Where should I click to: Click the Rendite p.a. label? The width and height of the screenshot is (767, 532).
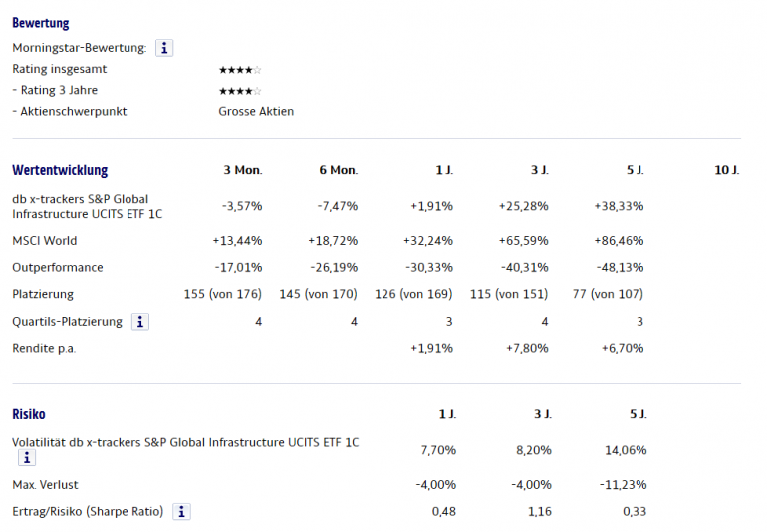44,348
